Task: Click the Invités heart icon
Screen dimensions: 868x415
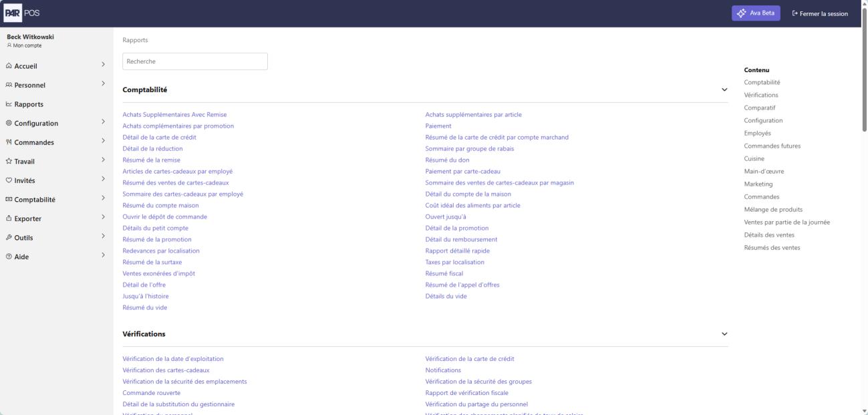Action: [x=9, y=180]
